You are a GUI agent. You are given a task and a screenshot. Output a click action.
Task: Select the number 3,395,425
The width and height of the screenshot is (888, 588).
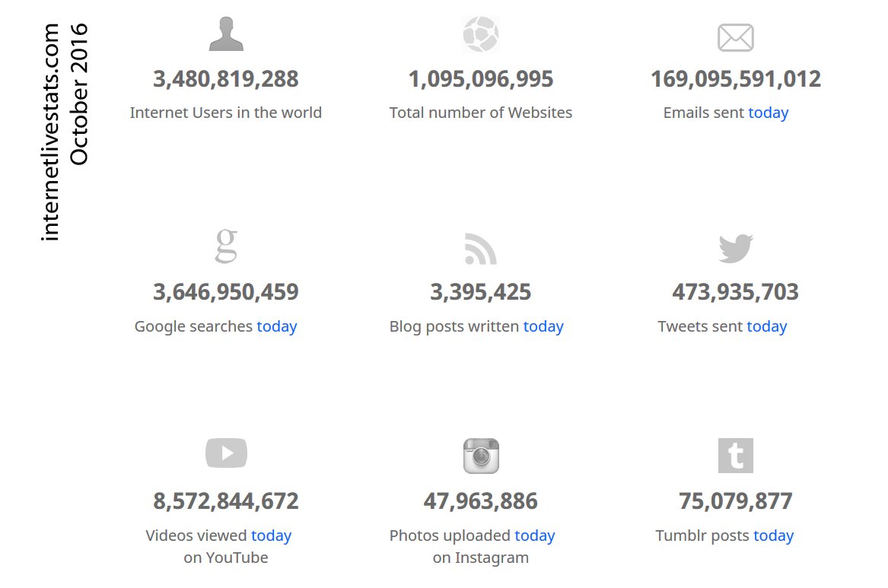click(481, 292)
